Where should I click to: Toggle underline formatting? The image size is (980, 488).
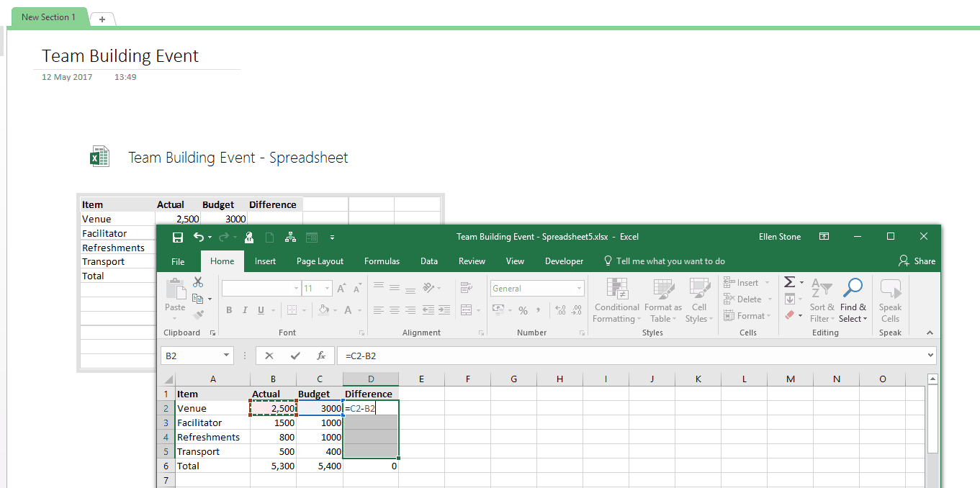coord(260,310)
